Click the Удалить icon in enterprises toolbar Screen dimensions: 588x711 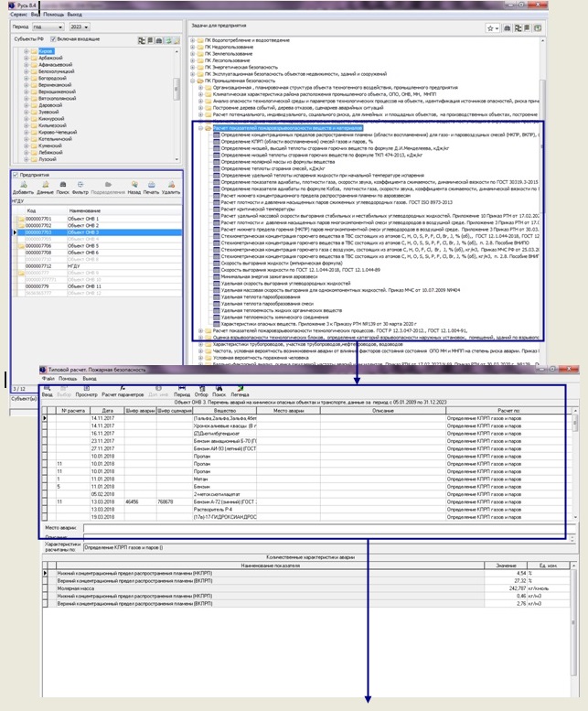tap(171, 186)
